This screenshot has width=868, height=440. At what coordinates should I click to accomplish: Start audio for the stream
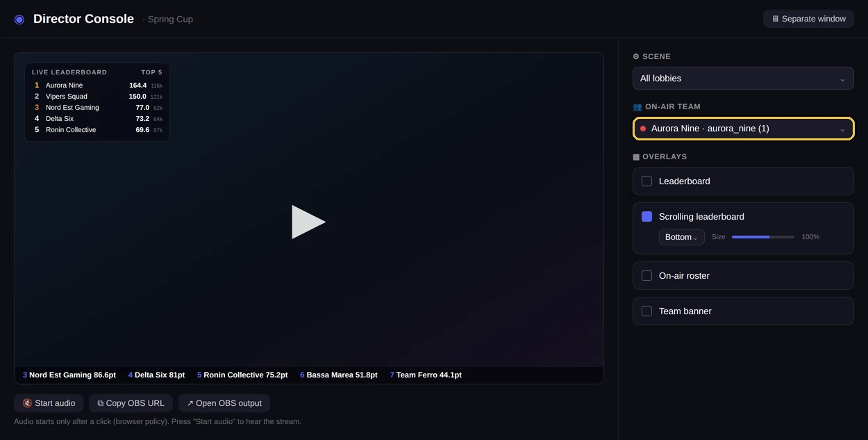coord(49,403)
